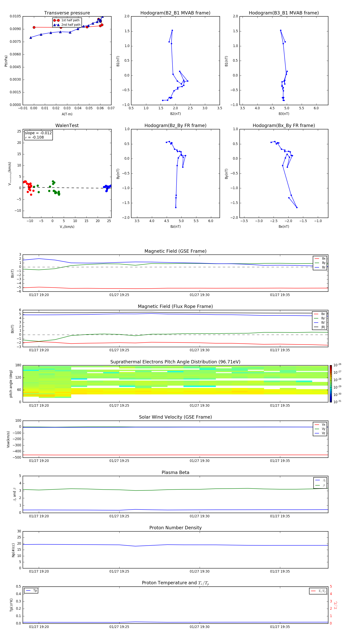
Task: Click '01/27 19:30' tick under Plasma Beta
Action: click(200, 516)
